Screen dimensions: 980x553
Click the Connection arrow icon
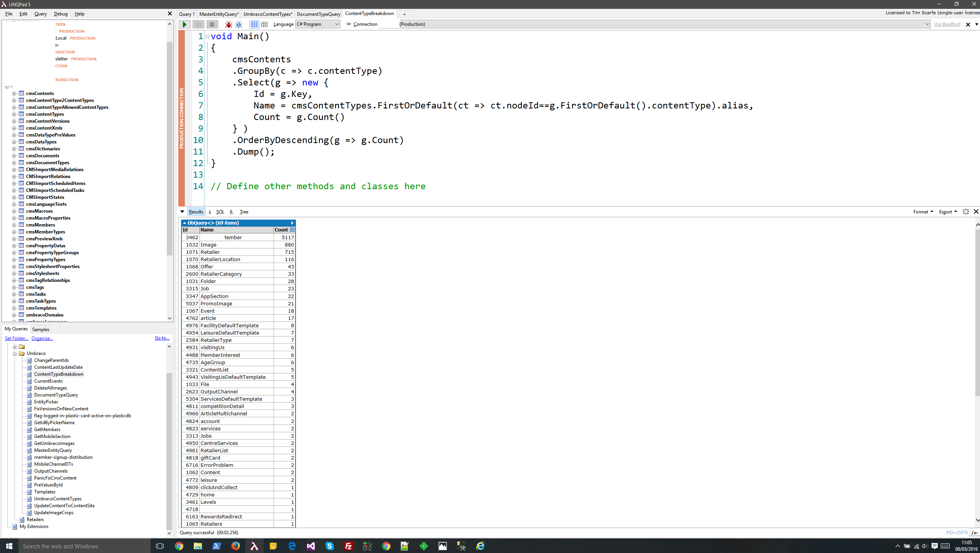click(x=349, y=24)
